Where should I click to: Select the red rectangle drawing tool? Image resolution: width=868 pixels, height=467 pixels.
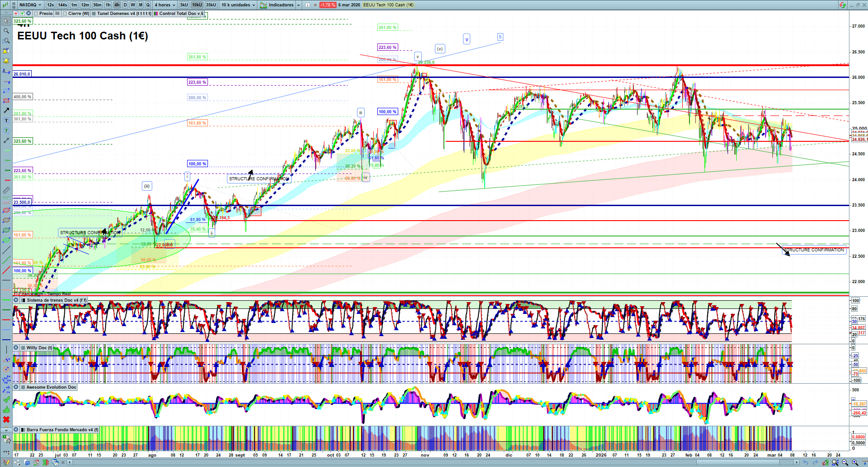click(x=6, y=101)
